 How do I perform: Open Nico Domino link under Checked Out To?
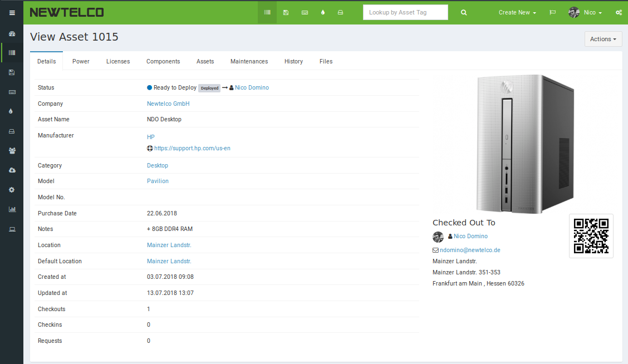click(x=470, y=236)
